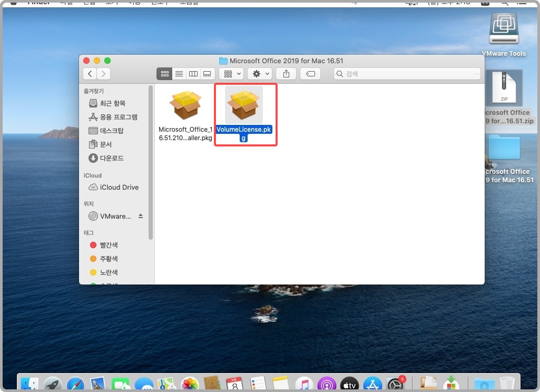
Task: Click the Edit Tags toolbar button
Action: click(x=310, y=74)
